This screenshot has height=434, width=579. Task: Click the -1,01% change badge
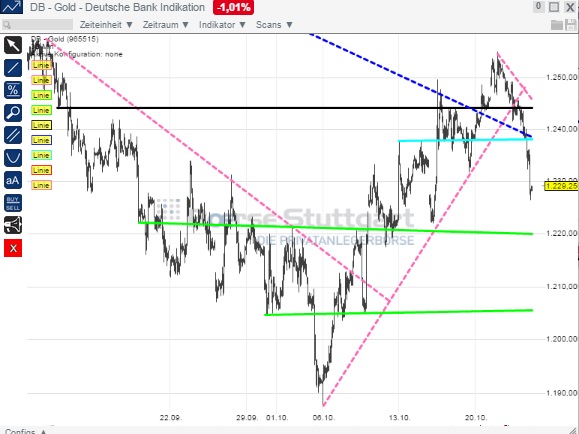click(233, 7)
